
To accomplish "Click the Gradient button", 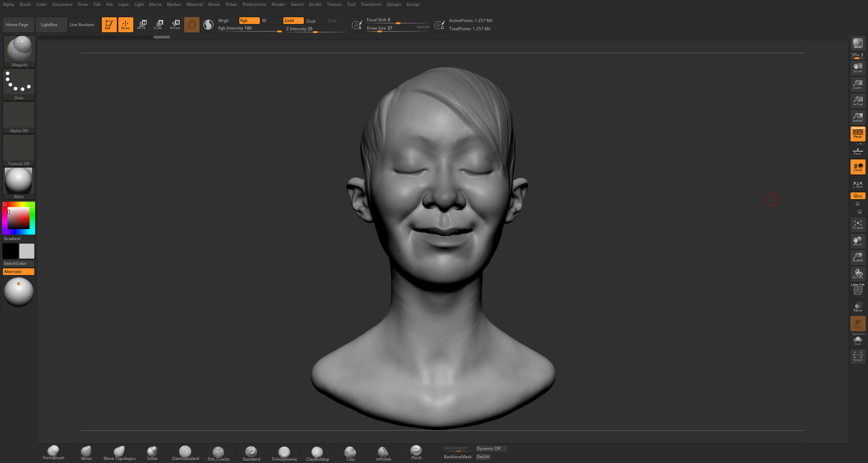I will coord(19,238).
